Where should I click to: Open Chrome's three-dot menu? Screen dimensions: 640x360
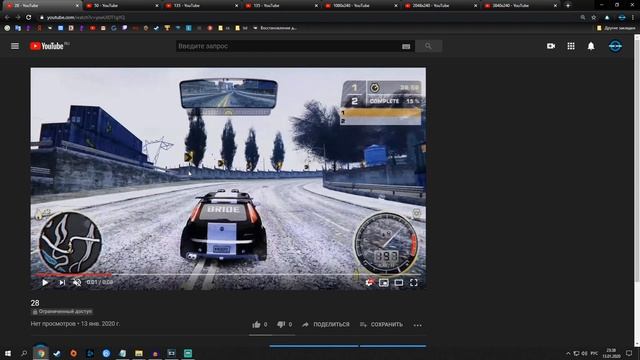(x=633, y=17)
